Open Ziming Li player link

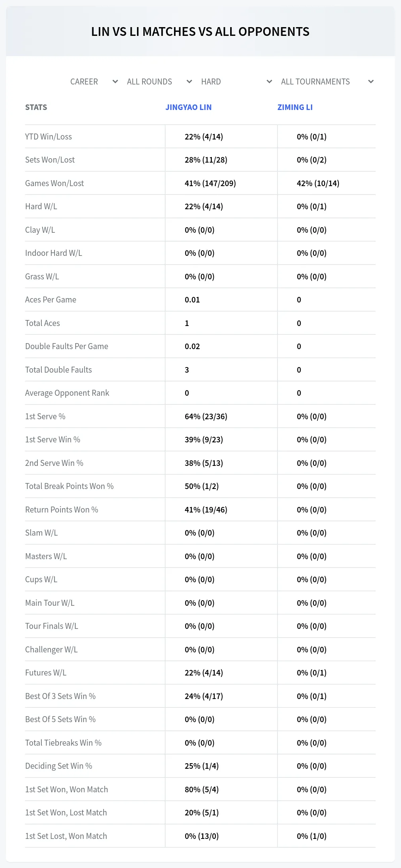coord(295,107)
